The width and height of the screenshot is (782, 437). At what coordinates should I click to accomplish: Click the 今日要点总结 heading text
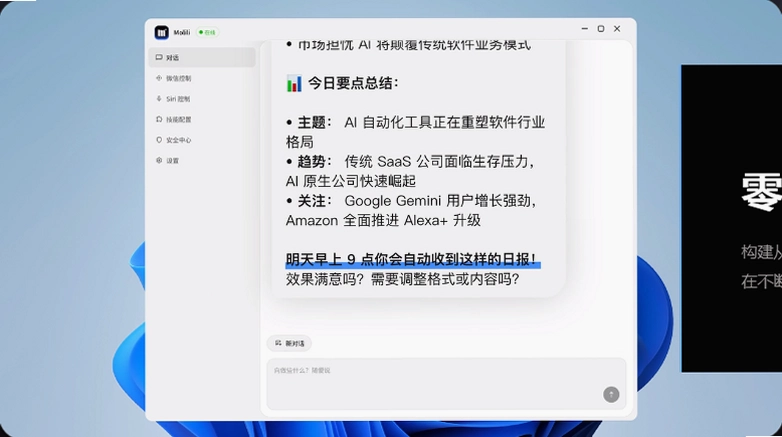(353, 83)
